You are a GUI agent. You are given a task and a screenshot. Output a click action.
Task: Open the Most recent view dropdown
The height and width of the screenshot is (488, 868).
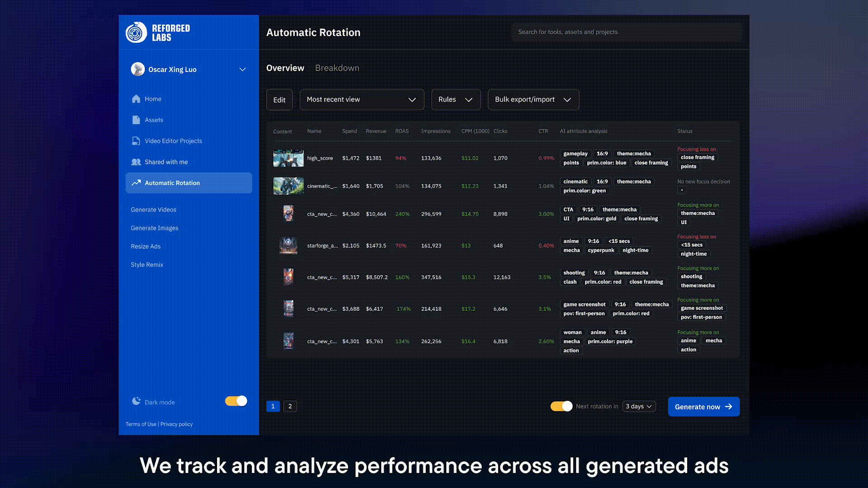(362, 99)
